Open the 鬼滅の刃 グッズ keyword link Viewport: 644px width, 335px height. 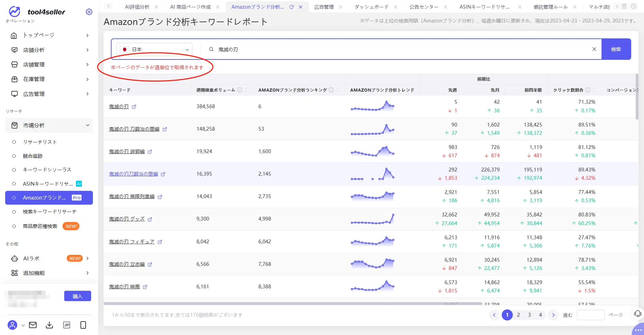[x=127, y=219]
